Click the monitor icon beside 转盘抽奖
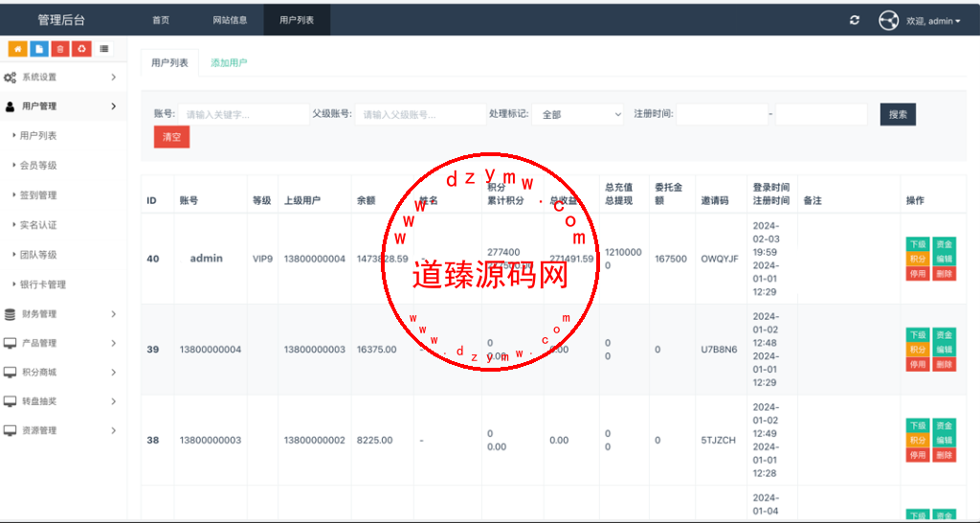Screen dimensions: 980x523 [10, 401]
